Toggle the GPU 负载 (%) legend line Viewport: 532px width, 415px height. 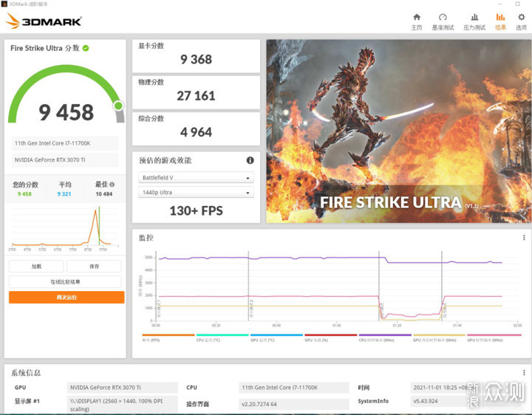[331, 337]
